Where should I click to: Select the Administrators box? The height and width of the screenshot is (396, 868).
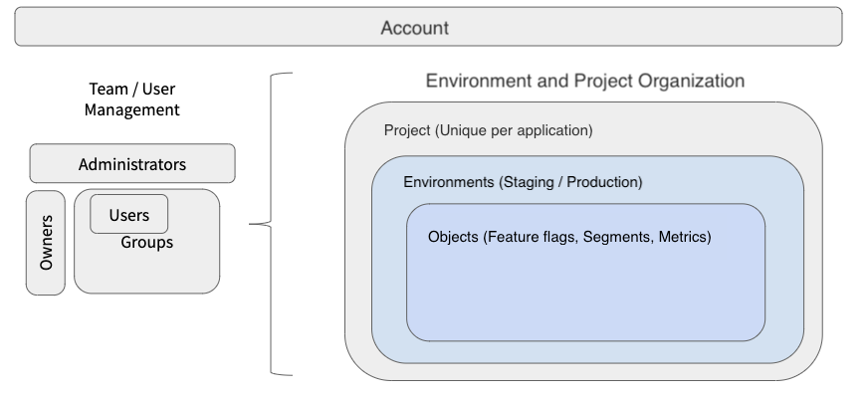(132, 163)
